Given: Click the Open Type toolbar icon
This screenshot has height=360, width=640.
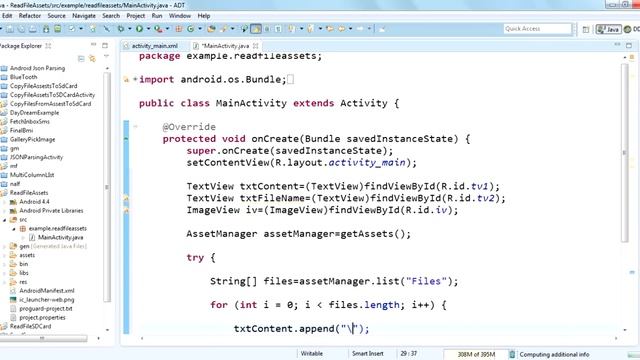Looking at the screenshot, I should pyautogui.click(x=211, y=29).
